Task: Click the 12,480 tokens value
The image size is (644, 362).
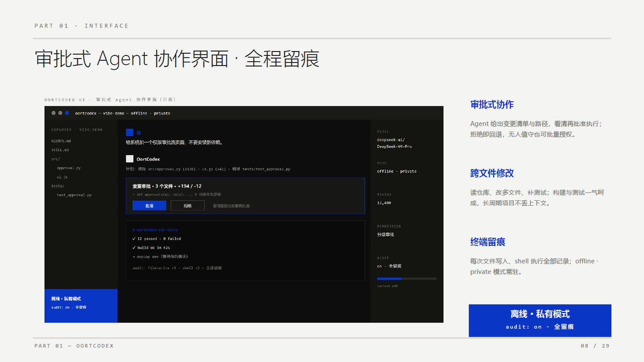Action: pos(384,203)
